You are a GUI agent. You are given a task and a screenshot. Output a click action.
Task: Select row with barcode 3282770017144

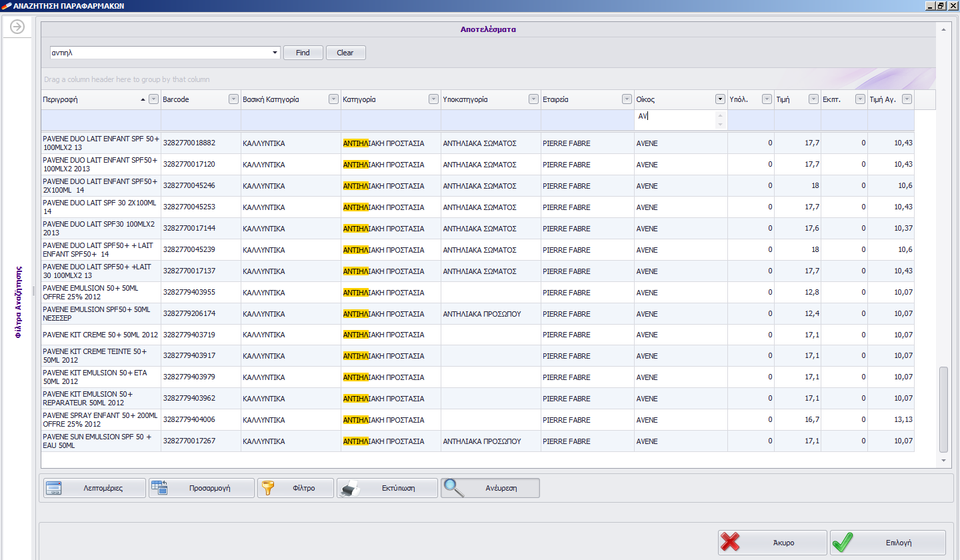coord(477,228)
